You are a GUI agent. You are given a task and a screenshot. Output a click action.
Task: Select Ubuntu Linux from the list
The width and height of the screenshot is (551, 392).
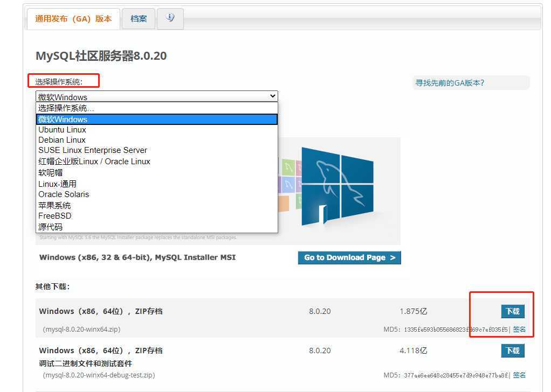[x=157, y=130]
